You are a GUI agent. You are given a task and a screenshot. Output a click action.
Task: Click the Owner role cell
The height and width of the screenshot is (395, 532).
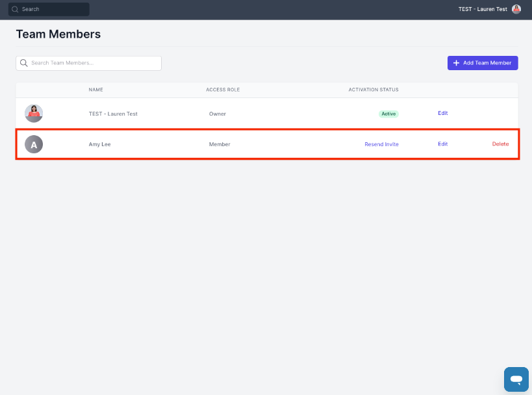(x=218, y=114)
